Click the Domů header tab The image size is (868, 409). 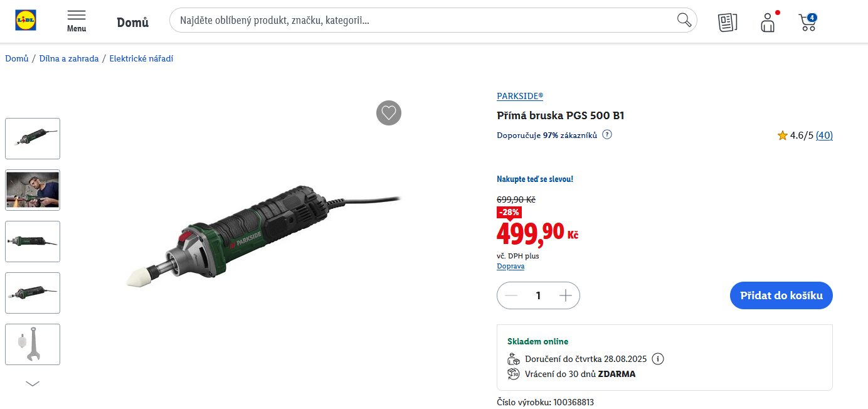click(x=133, y=23)
